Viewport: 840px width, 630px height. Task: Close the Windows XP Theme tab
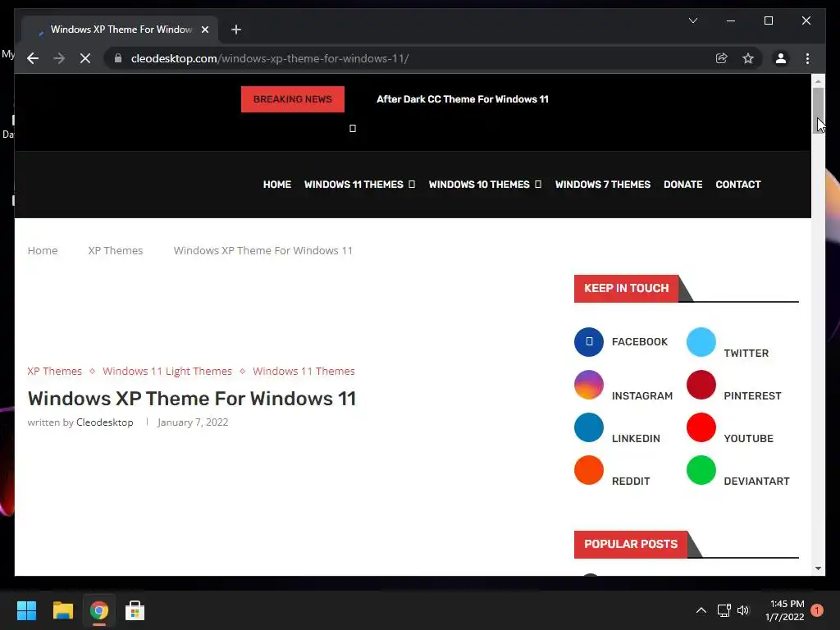pyautogui.click(x=204, y=30)
